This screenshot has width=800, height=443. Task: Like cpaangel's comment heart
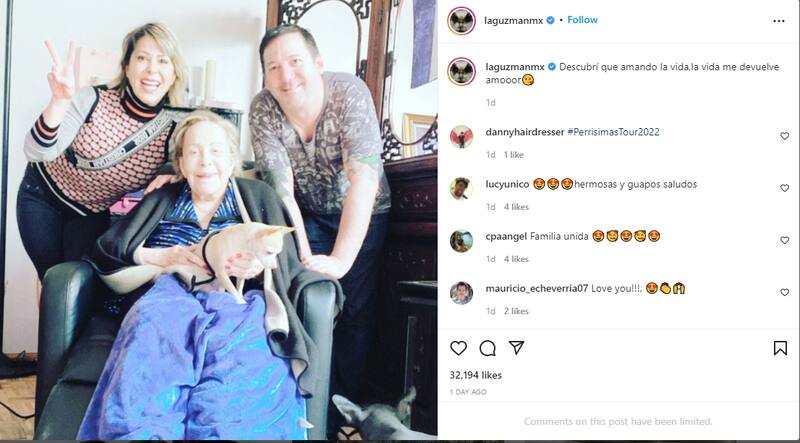[x=785, y=240]
